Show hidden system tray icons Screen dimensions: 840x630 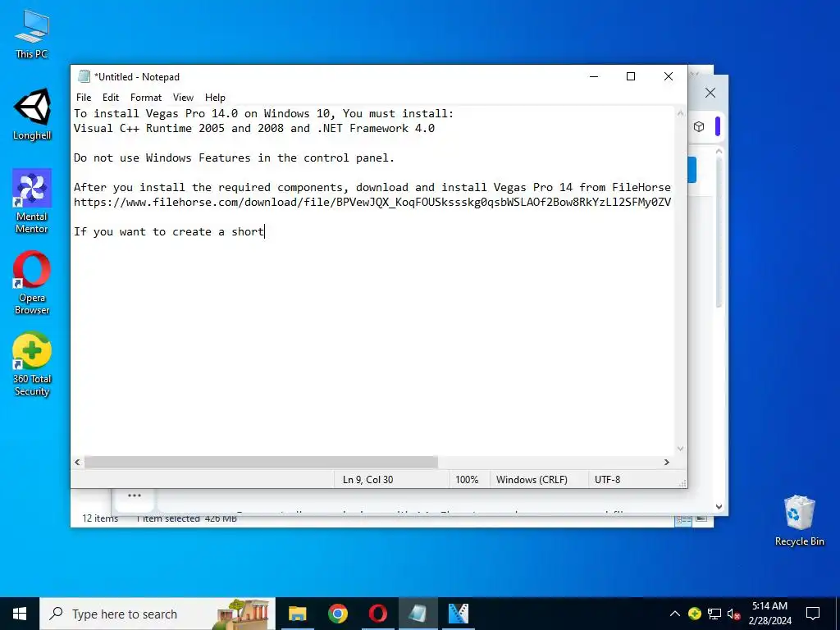pos(675,614)
